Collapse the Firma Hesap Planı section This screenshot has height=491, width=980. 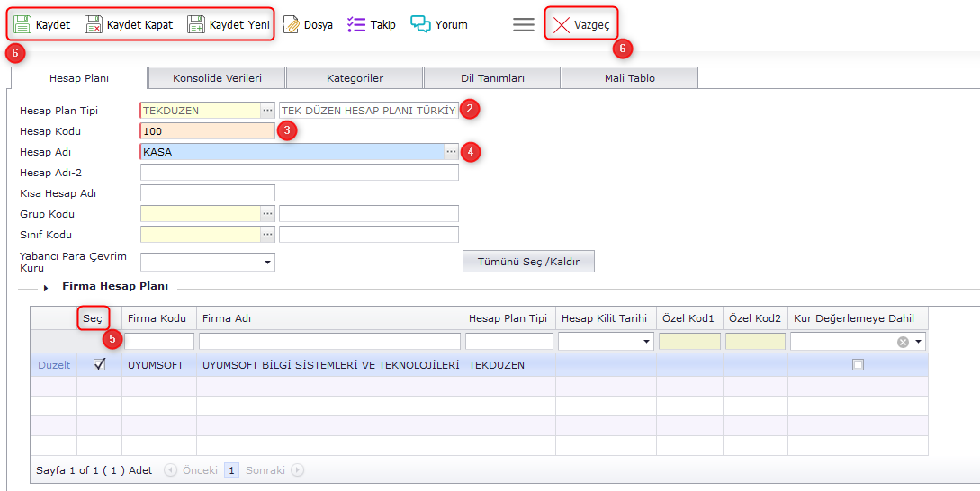(x=46, y=288)
